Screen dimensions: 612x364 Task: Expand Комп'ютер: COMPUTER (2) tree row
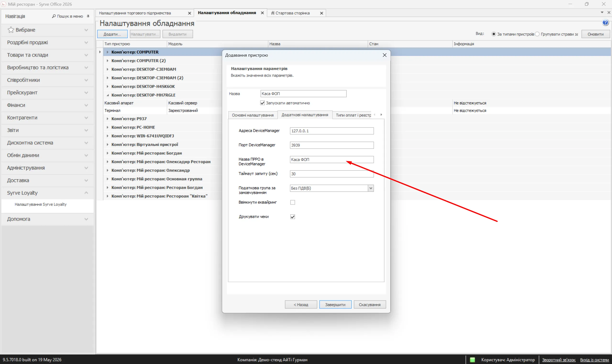107,61
